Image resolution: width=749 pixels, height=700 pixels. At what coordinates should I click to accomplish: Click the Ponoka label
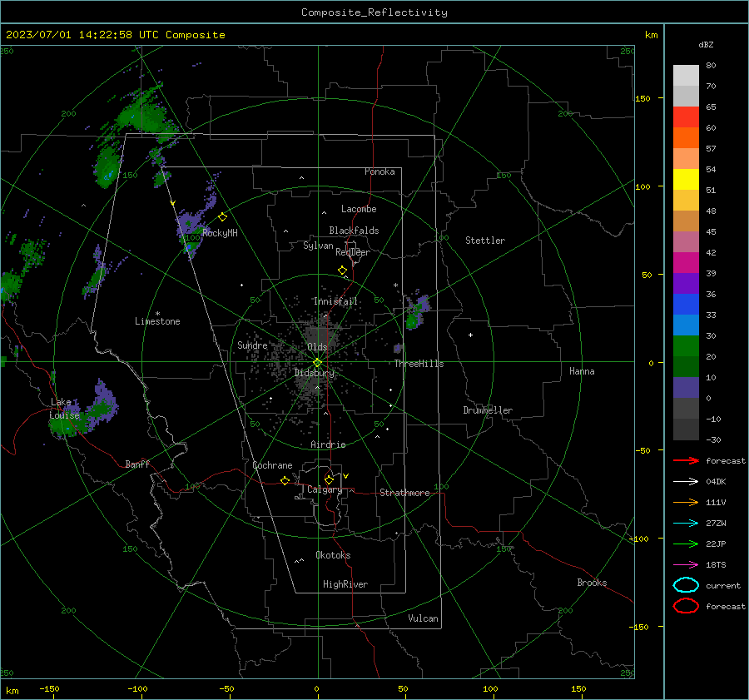[x=379, y=171]
